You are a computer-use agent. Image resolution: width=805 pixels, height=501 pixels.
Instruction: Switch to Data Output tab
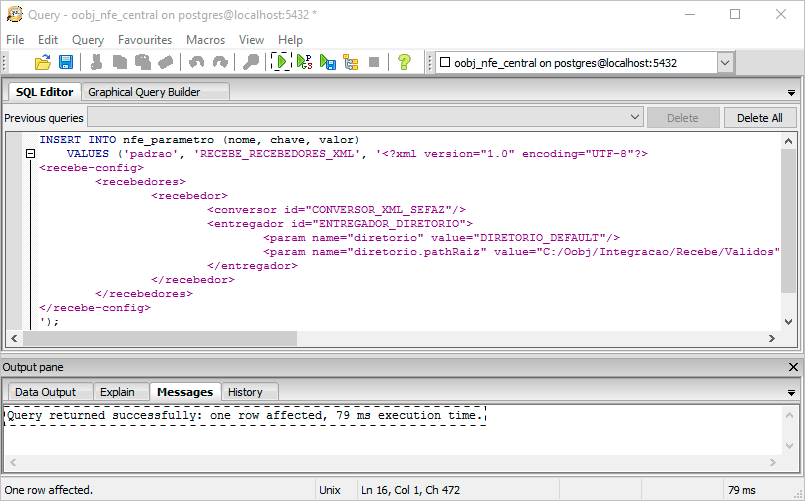[50, 392]
